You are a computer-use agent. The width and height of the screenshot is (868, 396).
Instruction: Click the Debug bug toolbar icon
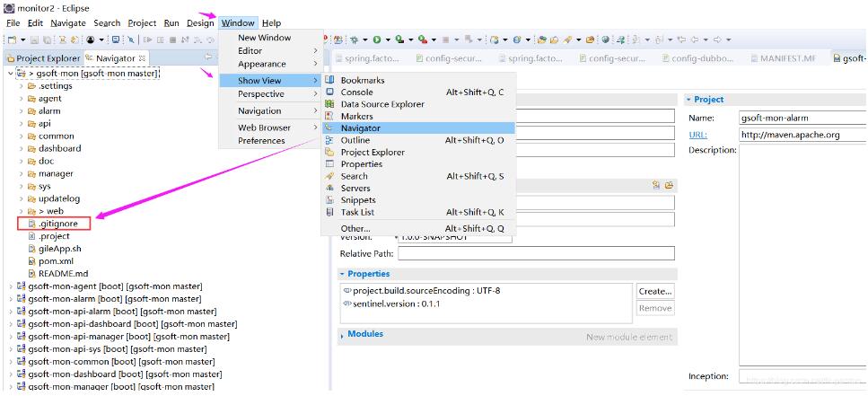[x=355, y=40]
